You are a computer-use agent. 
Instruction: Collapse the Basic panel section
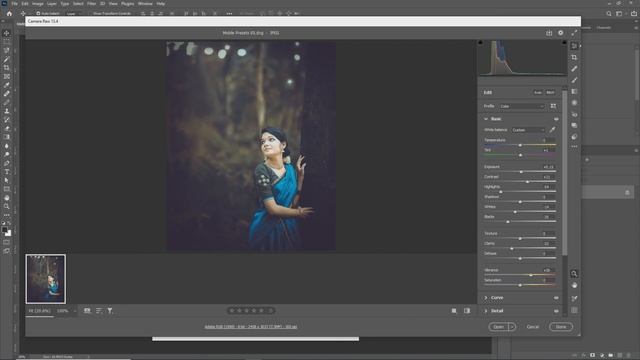pyautogui.click(x=486, y=119)
